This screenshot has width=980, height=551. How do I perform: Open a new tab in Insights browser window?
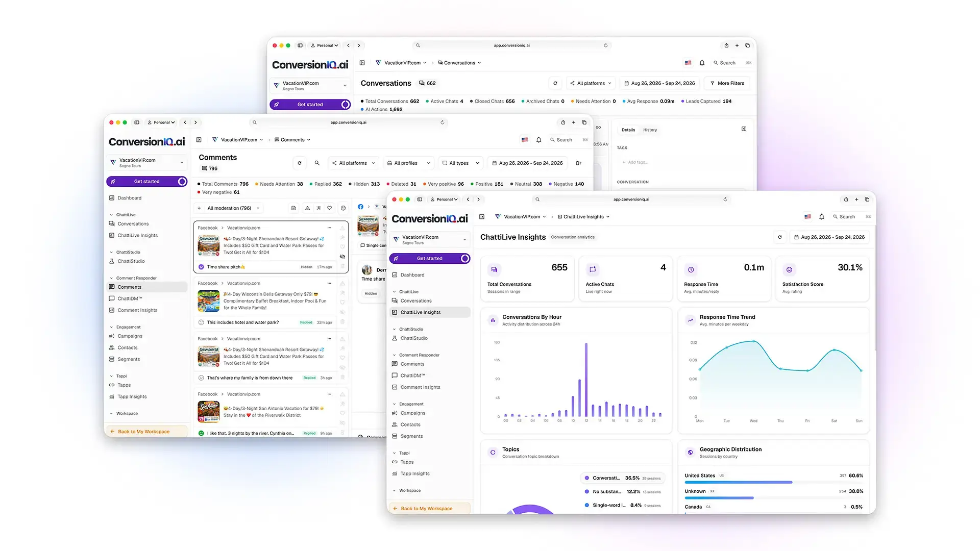(x=856, y=199)
